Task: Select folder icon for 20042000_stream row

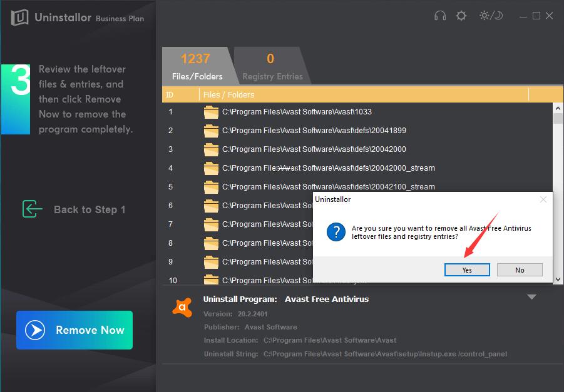Action: tap(211, 168)
